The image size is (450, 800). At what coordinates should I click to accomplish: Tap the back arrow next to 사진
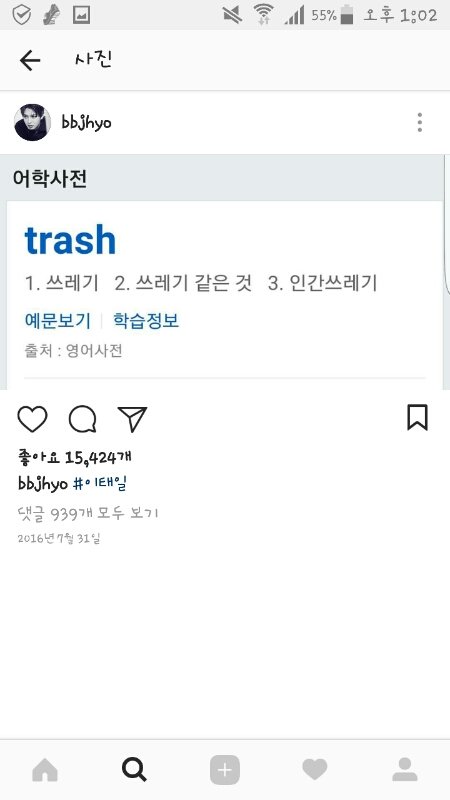pos(30,61)
